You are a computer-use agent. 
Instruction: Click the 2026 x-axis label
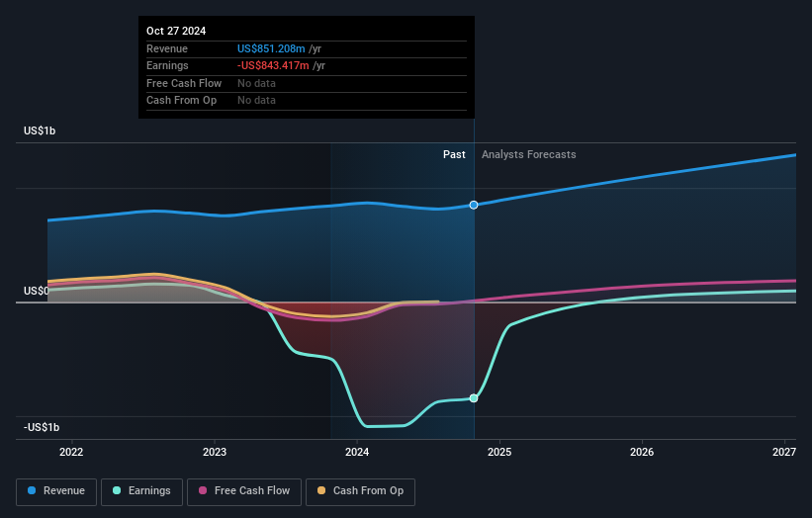point(642,452)
